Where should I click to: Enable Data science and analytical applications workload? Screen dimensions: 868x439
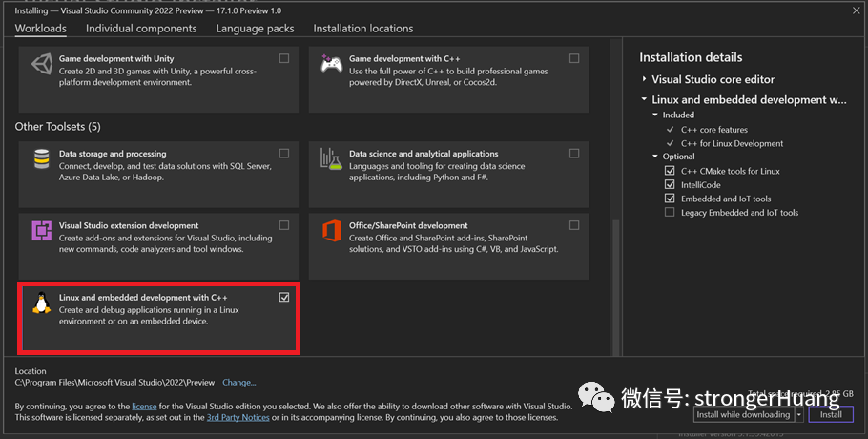(x=574, y=154)
